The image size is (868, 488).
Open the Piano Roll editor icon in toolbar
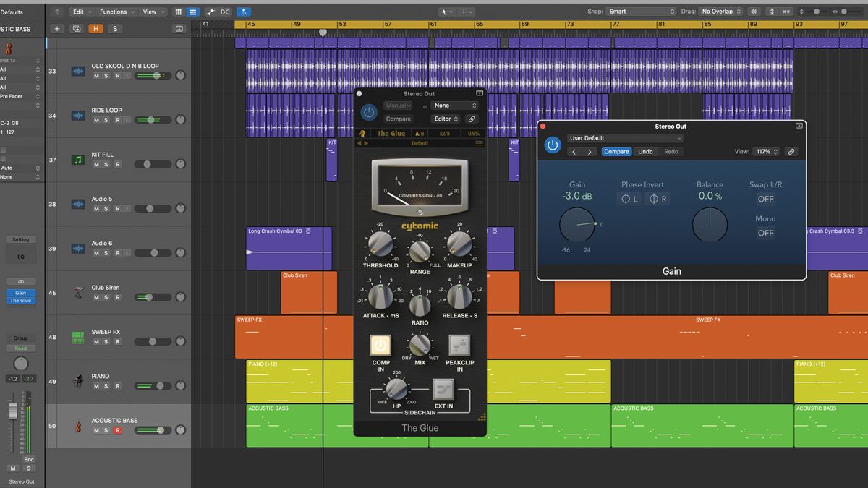coord(192,12)
